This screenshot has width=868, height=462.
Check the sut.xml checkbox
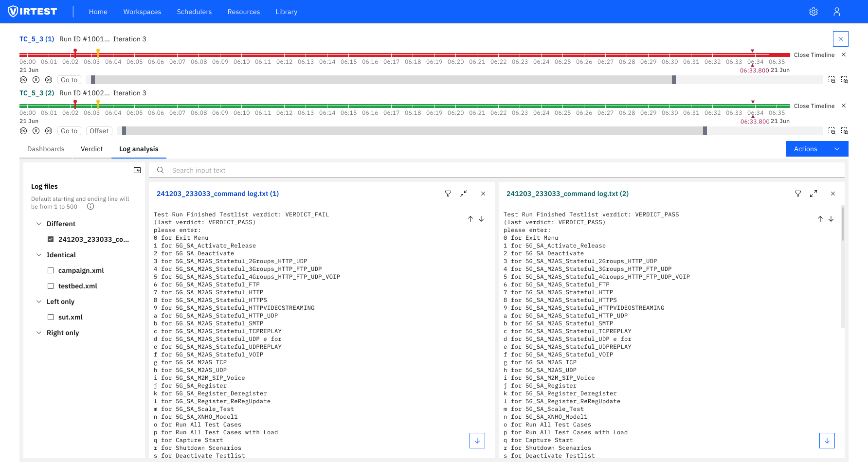click(51, 317)
